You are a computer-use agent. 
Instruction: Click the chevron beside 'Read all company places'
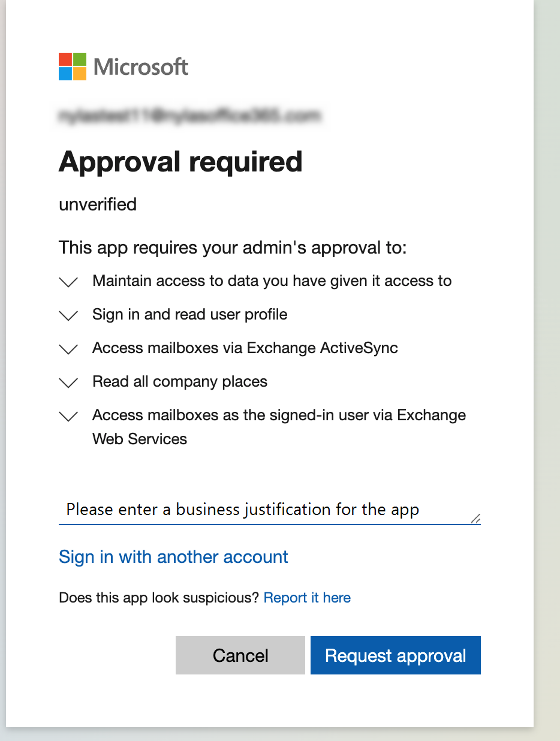pyautogui.click(x=68, y=382)
